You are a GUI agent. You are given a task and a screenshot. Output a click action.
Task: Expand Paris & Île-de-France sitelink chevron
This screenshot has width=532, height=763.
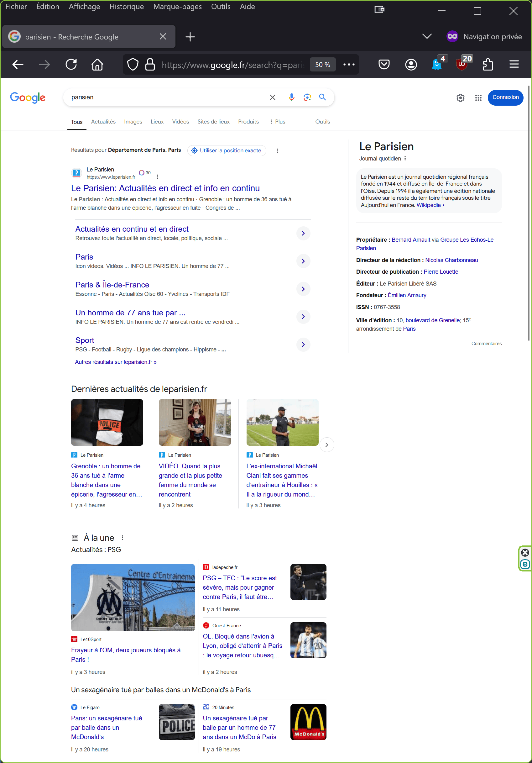tap(303, 289)
